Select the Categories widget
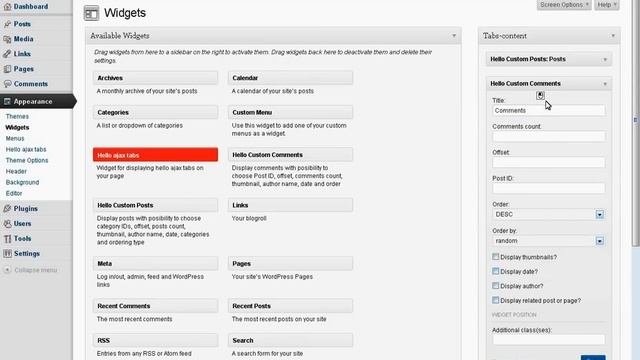Viewport: 640px width, 360px height. click(155, 112)
